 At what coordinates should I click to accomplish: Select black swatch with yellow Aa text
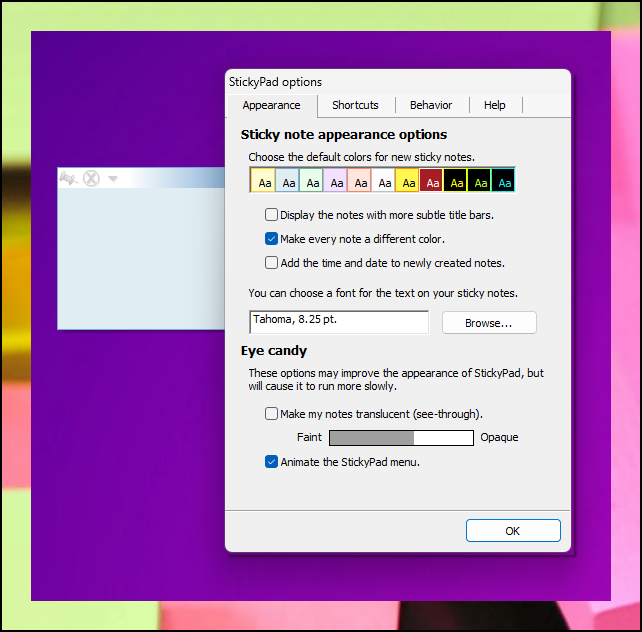tap(455, 180)
